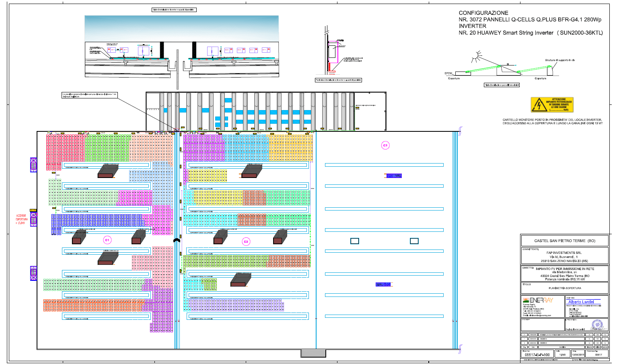Select the magenta C3 circle marker
This screenshot has width=617, height=364.
pyautogui.click(x=385, y=145)
